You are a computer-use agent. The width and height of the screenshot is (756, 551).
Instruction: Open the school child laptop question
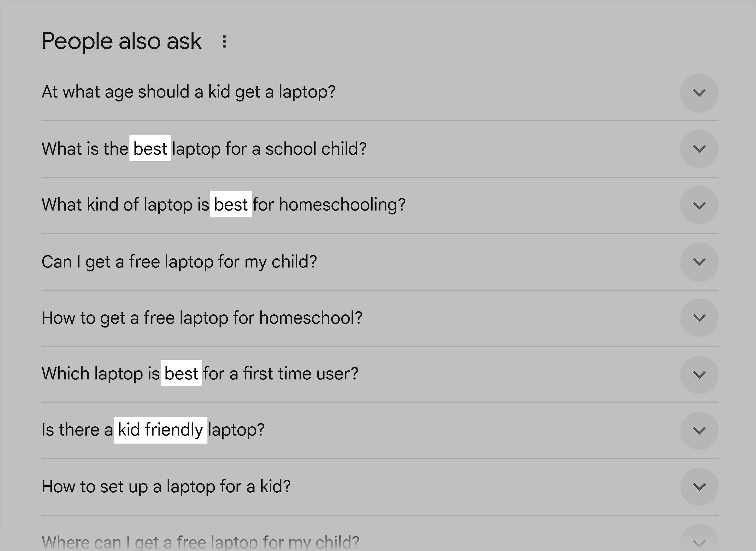(204, 149)
